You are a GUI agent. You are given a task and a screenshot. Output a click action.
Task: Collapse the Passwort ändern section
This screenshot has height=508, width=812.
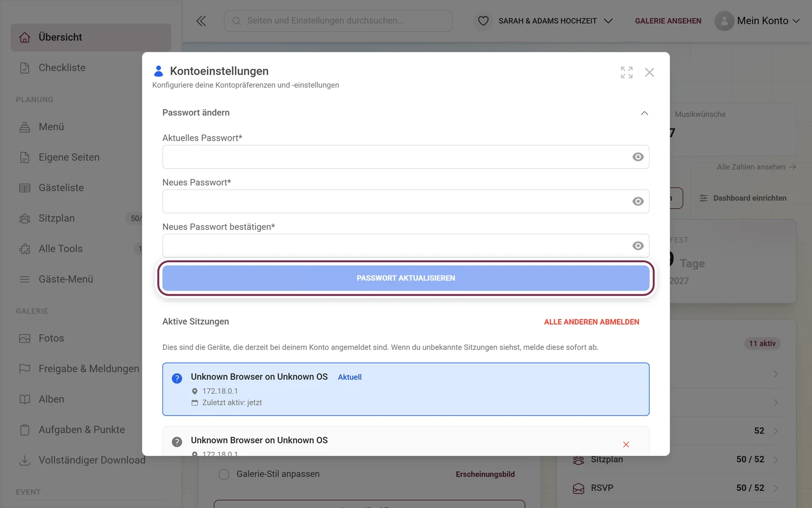pyautogui.click(x=644, y=113)
